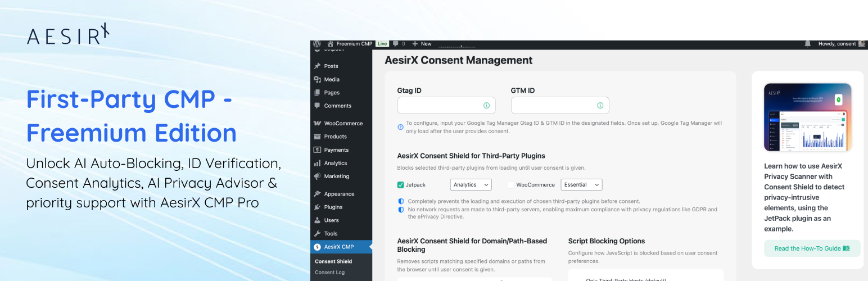
Task: Click the Marketing megaphone icon in sidebar
Action: tap(317, 176)
